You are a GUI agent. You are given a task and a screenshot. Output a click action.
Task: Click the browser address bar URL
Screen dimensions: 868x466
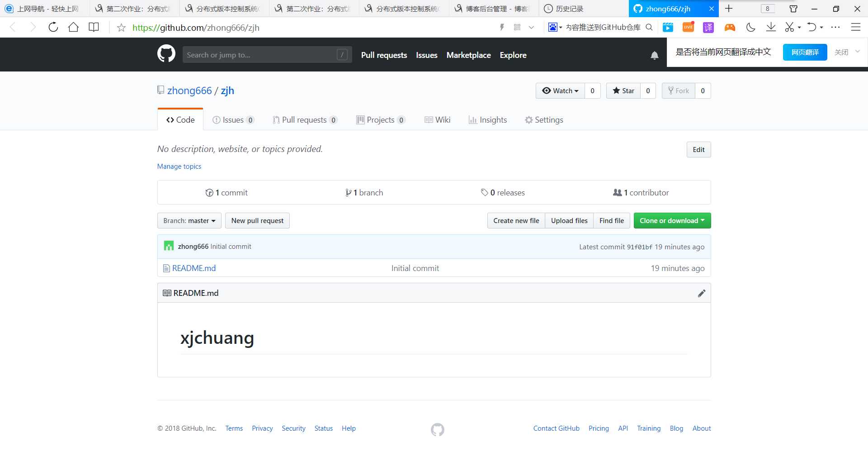[x=196, y=28]
